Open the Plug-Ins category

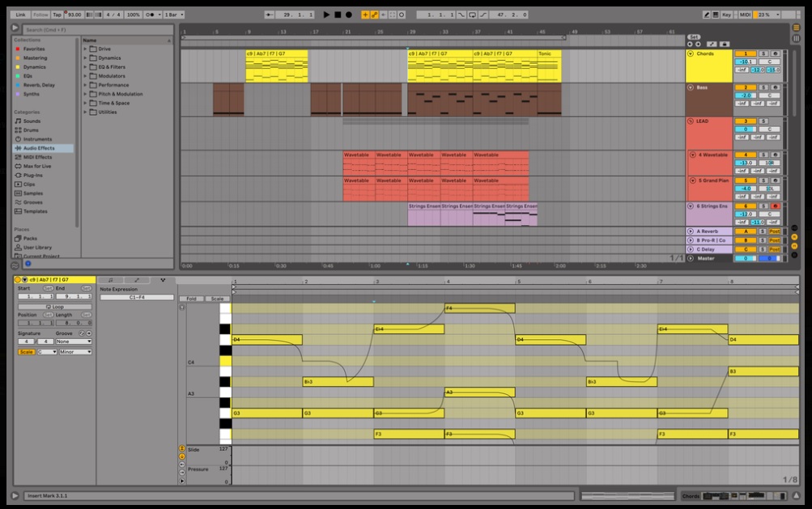pyautogui.click(x=32, y=175)
